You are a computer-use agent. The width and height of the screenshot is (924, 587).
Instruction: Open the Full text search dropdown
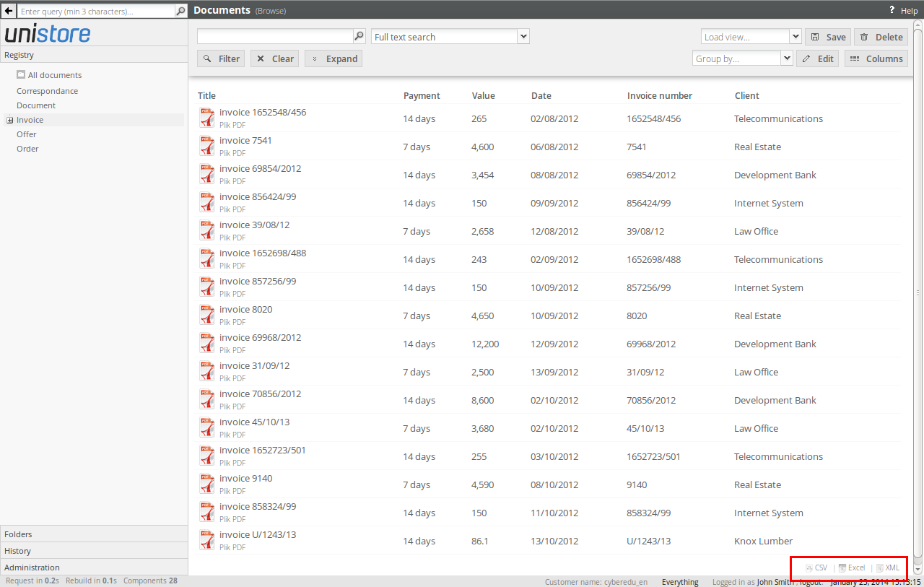click(x=524, y=36)
